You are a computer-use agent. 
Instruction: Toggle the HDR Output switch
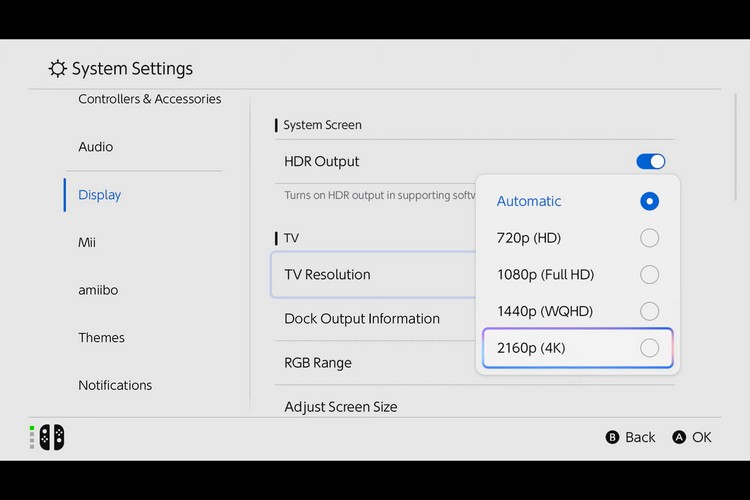tap(650, 161)
